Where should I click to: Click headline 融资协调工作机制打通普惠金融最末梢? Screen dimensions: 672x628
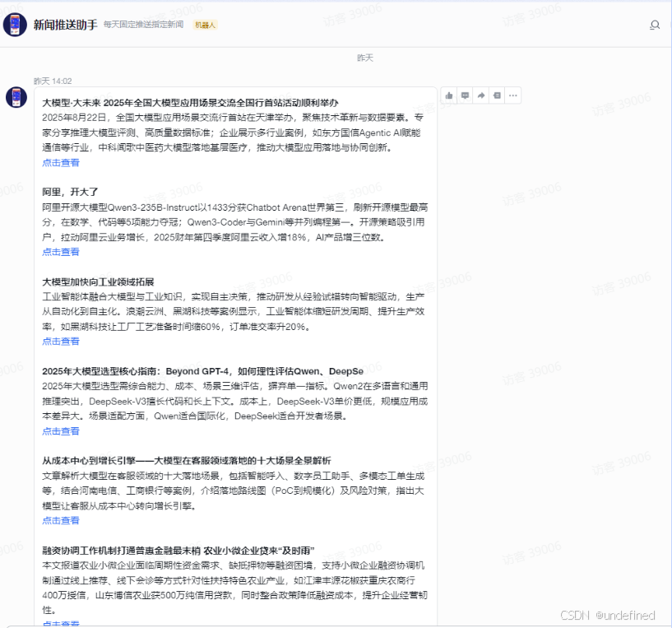(178, 551)
